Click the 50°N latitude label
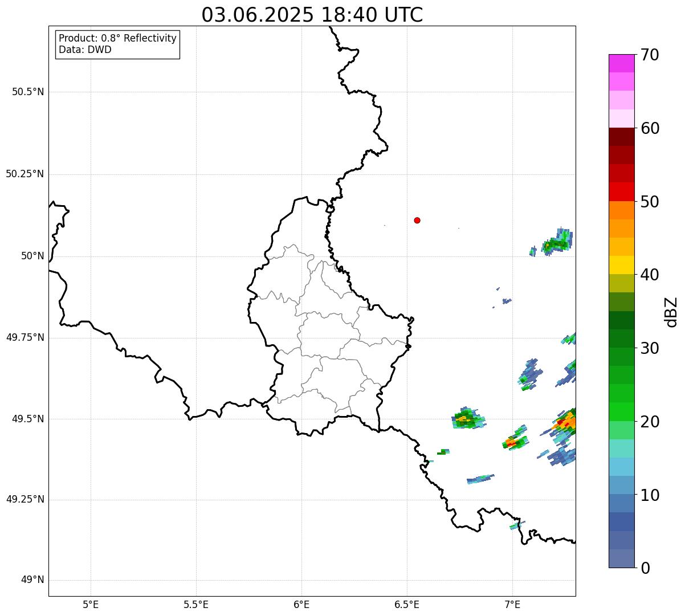The image size is (685, 616). pos(32,256)
